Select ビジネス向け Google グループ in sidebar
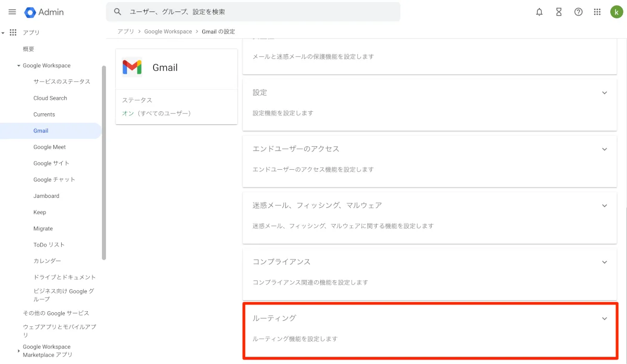627x364 pixels. [x=64, y=295]
